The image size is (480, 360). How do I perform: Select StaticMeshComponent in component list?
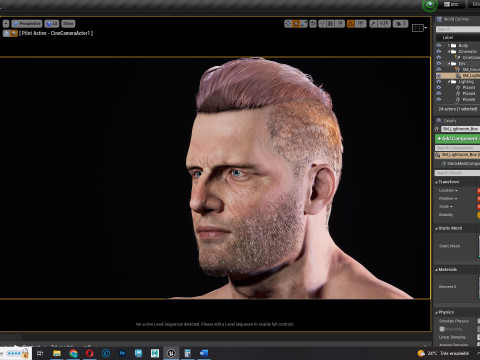click(461, 163)
